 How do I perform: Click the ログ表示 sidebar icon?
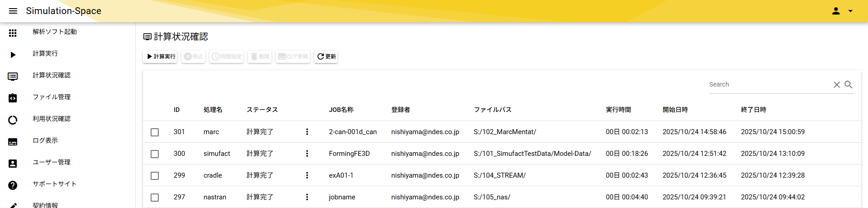(13, 141)
